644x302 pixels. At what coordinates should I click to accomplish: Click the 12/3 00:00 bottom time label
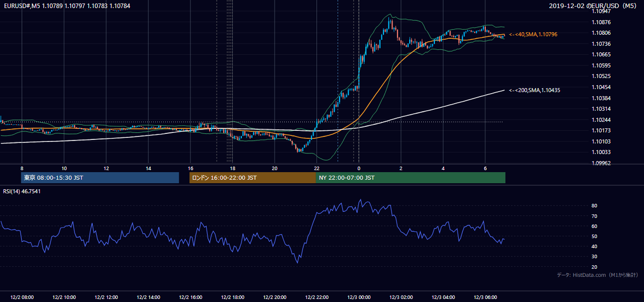click(359, 297)
